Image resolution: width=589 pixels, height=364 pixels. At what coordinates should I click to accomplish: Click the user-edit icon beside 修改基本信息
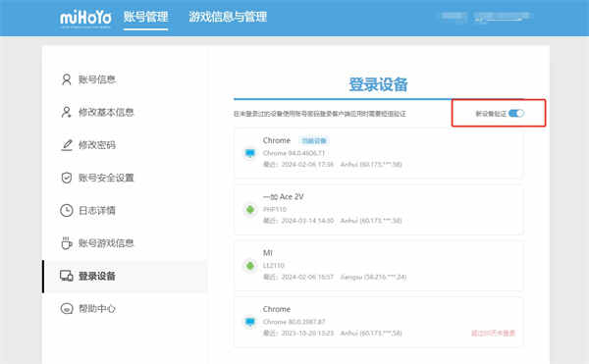67,112
